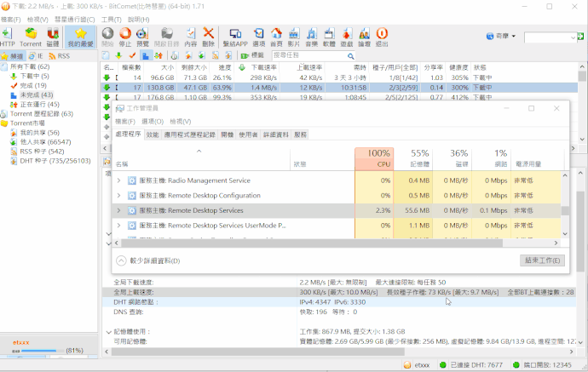Viewport: 588px width, 372px height.
Task: Open the Movies (影片) toolbar icon
Action: tap(294, 37)
